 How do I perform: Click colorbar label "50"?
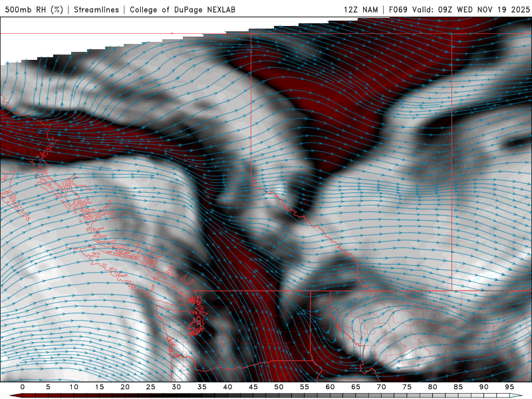279,387
